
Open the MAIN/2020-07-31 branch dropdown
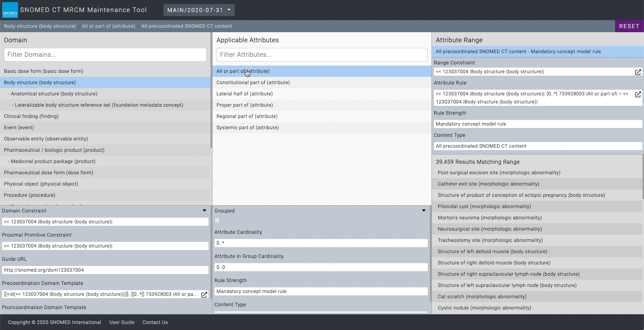point(199,10)
